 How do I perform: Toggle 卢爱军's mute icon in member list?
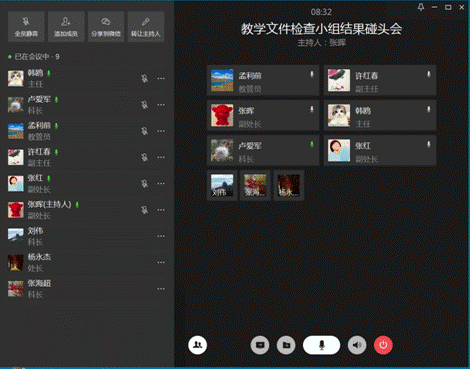click(x=144, y=105)
